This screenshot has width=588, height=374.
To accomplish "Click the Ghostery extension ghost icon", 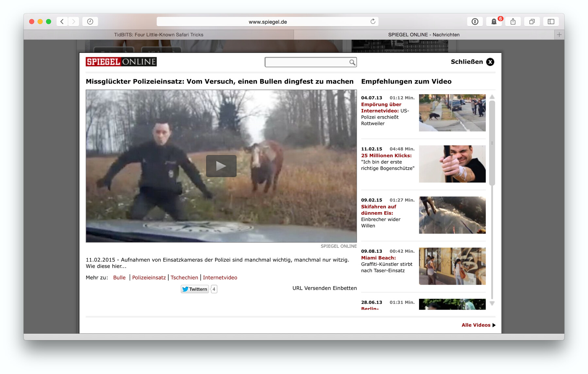I will 494,22.
